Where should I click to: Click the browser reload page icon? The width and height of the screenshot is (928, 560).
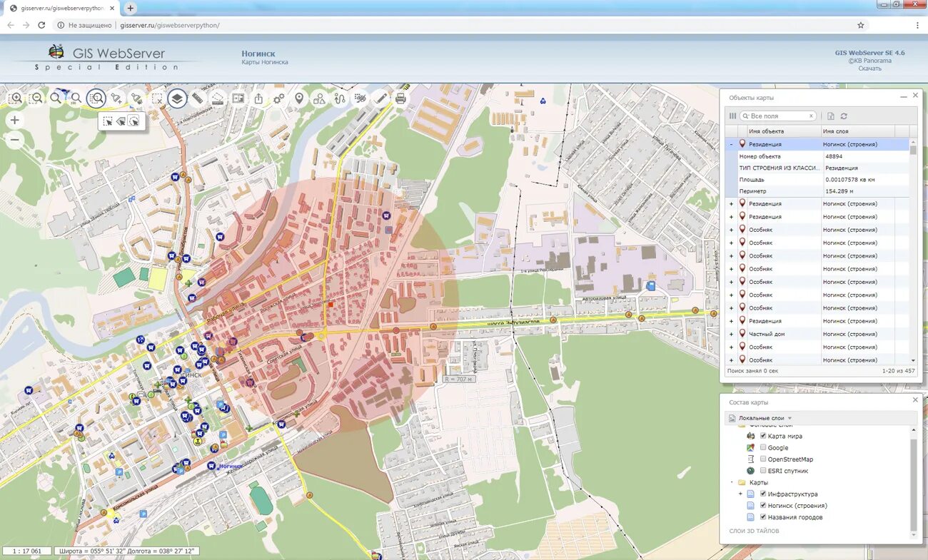(x=41, y=25)
